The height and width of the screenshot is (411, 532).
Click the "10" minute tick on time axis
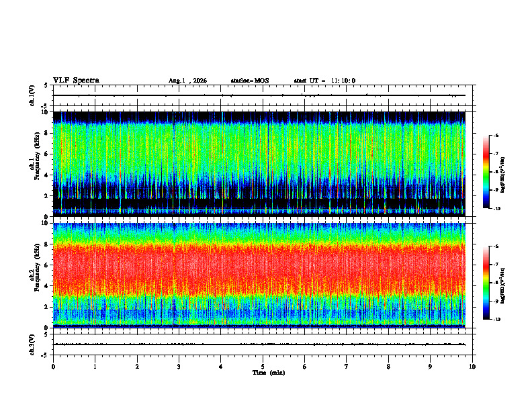coord(472,367)
